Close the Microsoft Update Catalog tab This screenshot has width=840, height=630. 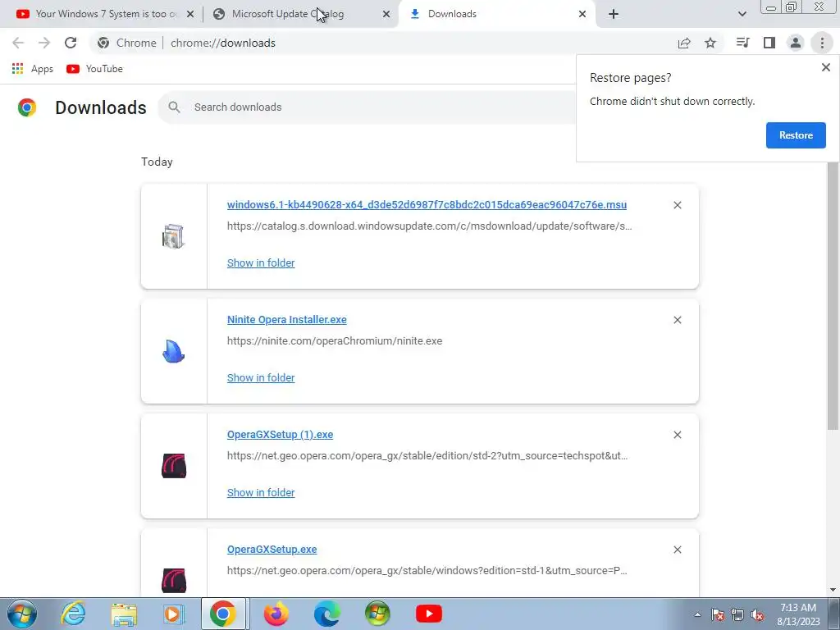coord(386,15)
